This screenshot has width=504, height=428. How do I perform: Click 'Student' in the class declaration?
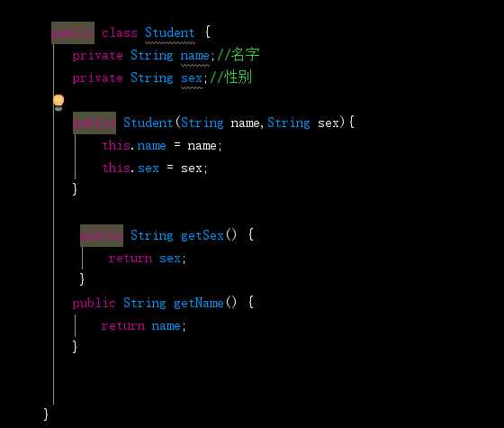170,32
